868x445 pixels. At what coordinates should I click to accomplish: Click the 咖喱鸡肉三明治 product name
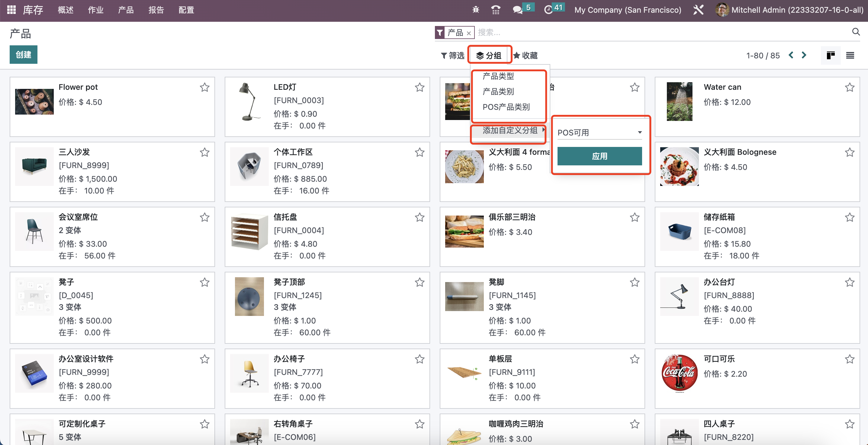click(x=516, y=424)
